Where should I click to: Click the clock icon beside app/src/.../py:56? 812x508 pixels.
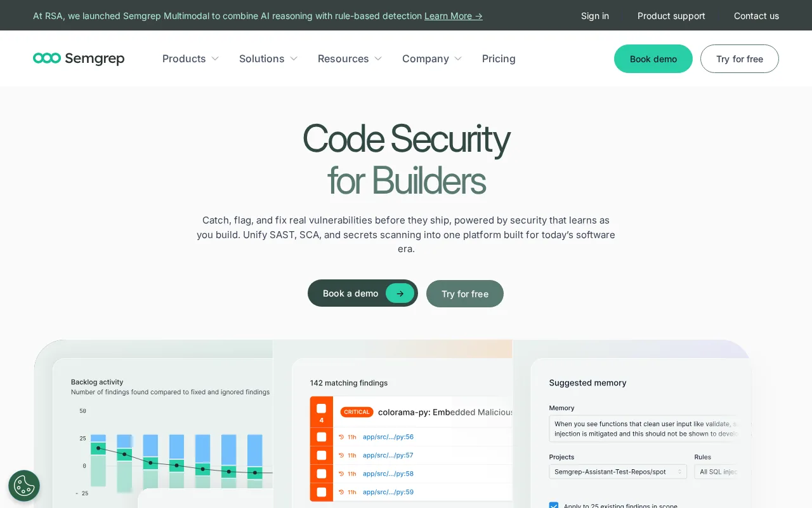pyautogui.click(x=341, y=437)
